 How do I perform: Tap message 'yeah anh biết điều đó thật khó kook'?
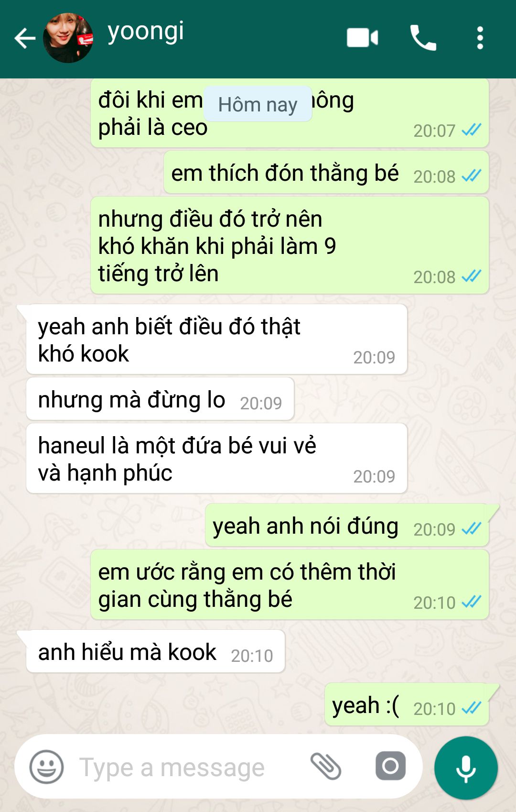[216, 339]
